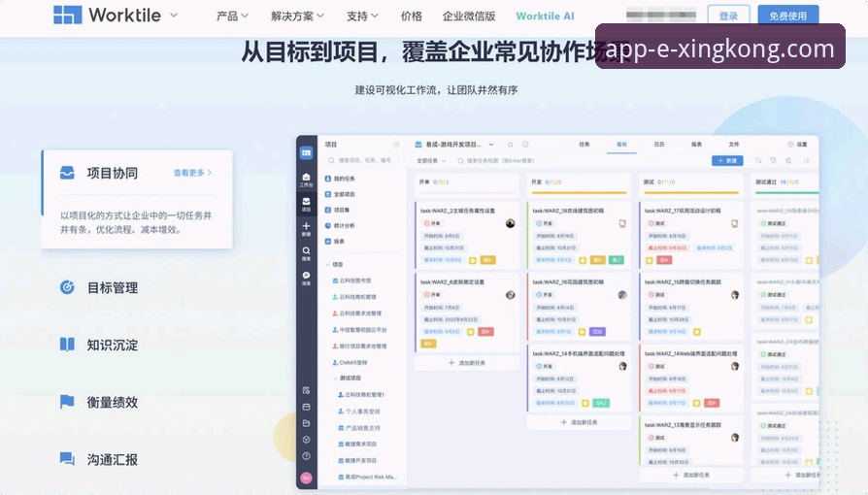Viewport: 868px width, 495px height.
Task: Click the target icon beside 目标管理
Action: pos(67,287)
